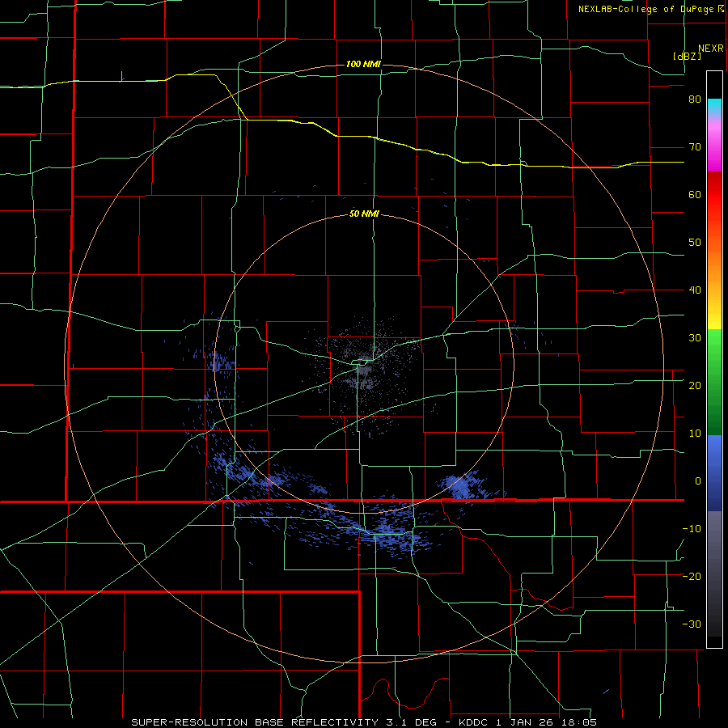Screen dimensions: 728x728
Task: Click the 30 value on the dBZ scale
Action: coord(695,338)
